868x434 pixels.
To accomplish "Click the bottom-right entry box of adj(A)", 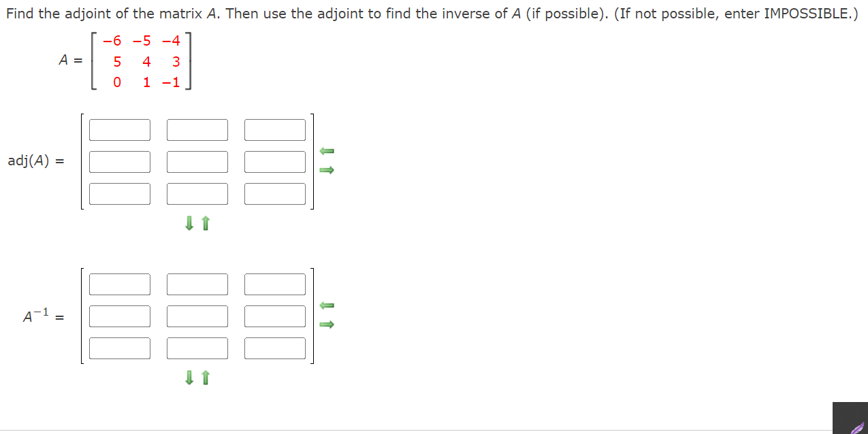I will coord(274,193).
